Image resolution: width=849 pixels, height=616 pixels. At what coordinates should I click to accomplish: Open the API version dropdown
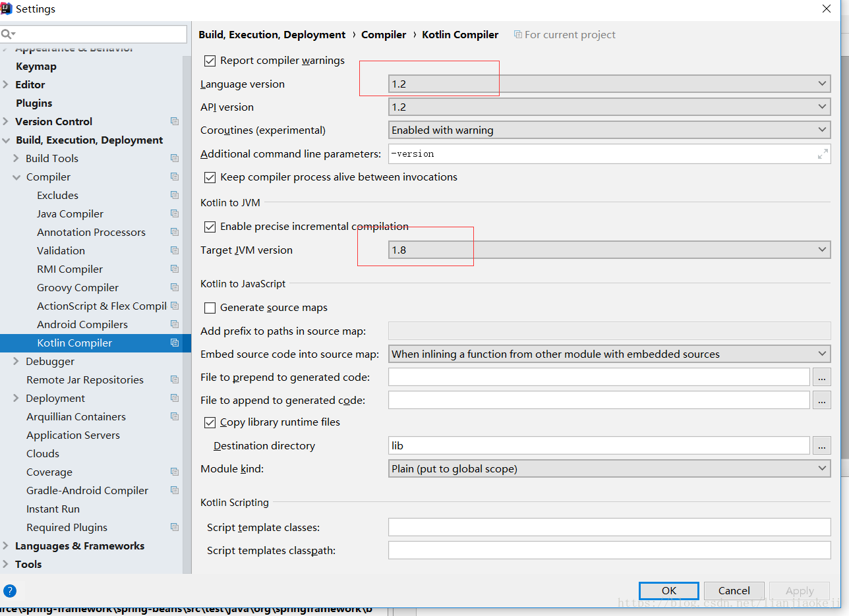610,107
